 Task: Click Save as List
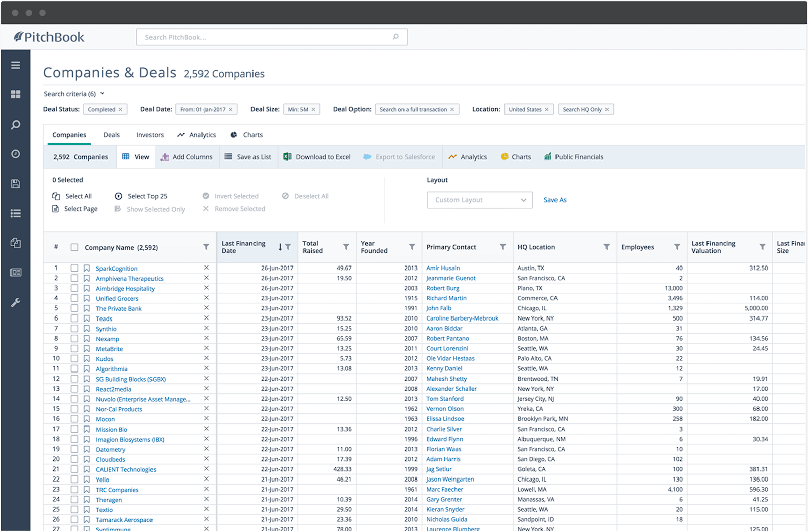[x=247, y=157]
